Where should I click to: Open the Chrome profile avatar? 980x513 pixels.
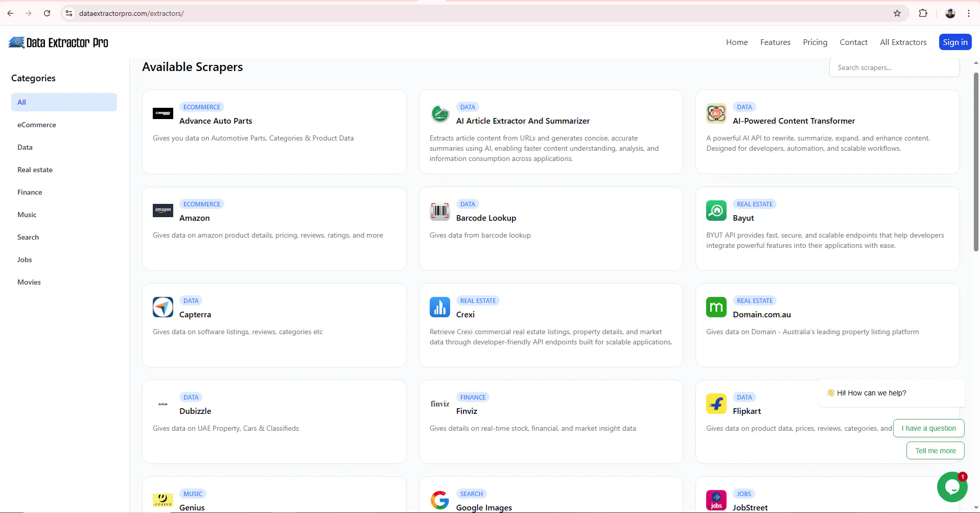pos(950,13)
